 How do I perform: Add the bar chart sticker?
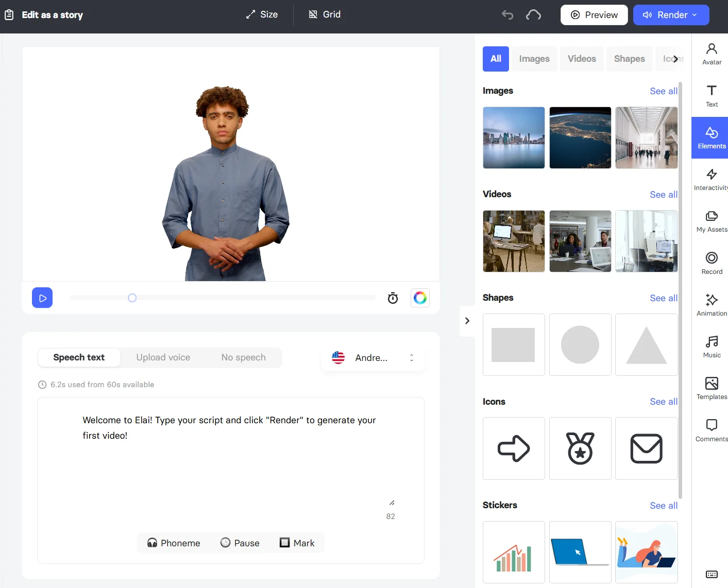coord(514,552)
